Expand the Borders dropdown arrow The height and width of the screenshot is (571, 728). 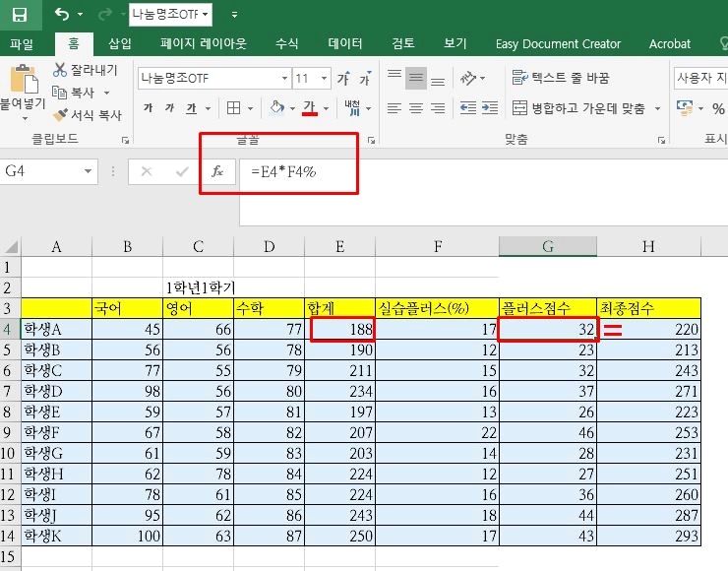(x=251, y=108)
